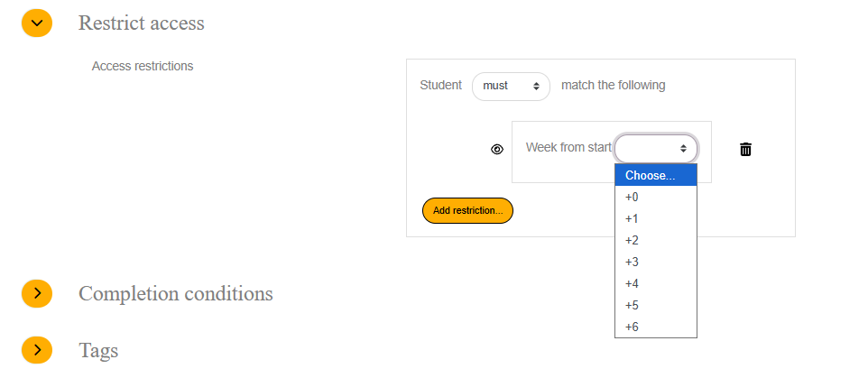Select +3 in the dropdown list

pyautogui.click(x=656, y=262)
